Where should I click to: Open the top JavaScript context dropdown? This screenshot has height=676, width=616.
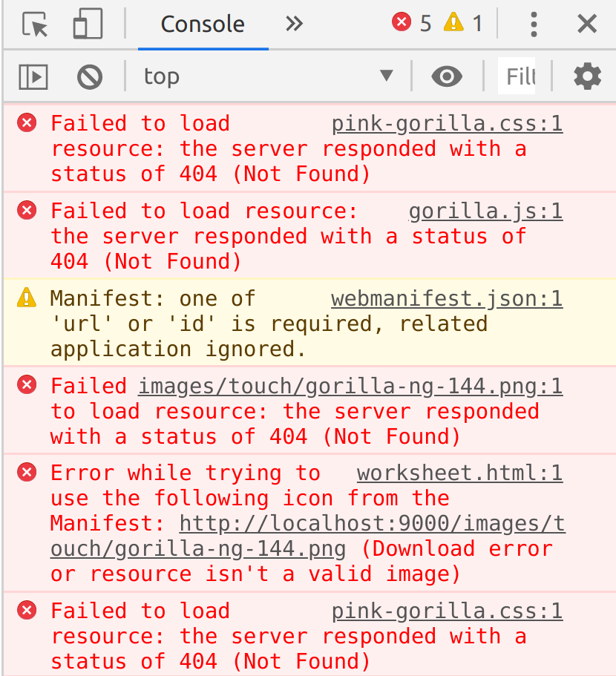pos(268,76)
